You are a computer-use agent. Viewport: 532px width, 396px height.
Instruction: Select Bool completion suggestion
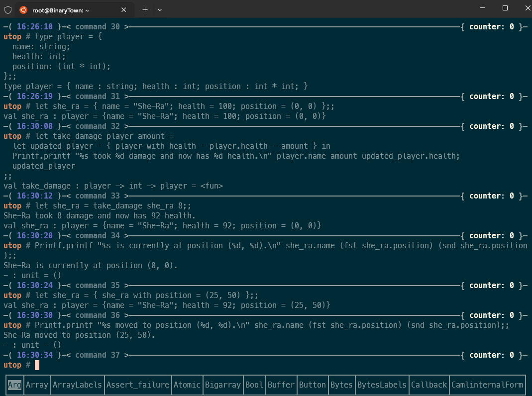click(254, 385)
